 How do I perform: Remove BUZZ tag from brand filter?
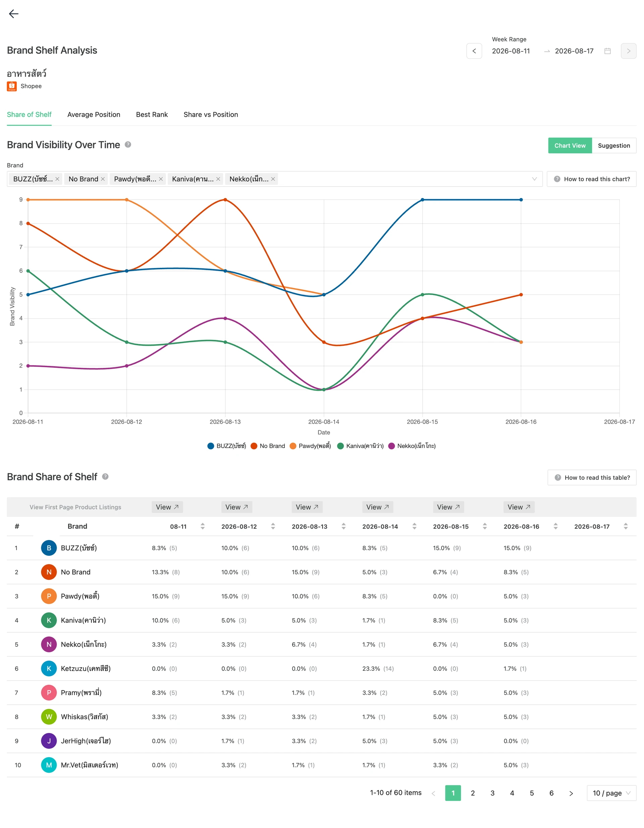pyautogui.click(x=57, y=179)
